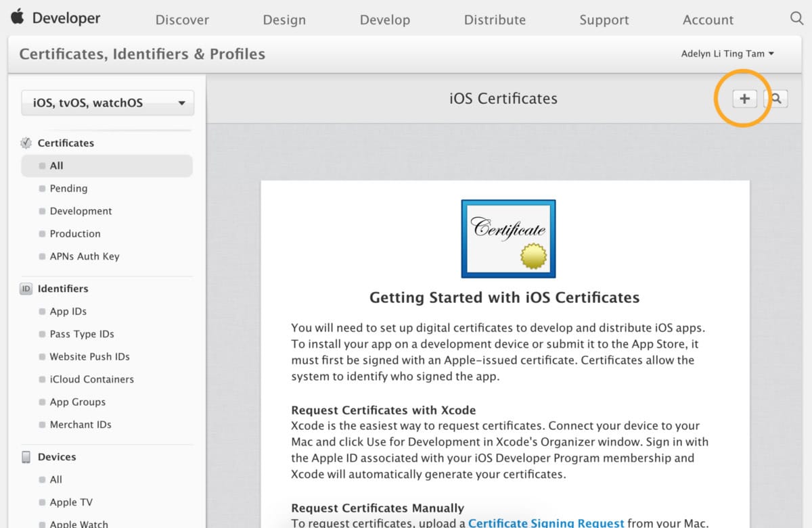Open the Support menu
This screenshot has height=528, width=812.
604,20
